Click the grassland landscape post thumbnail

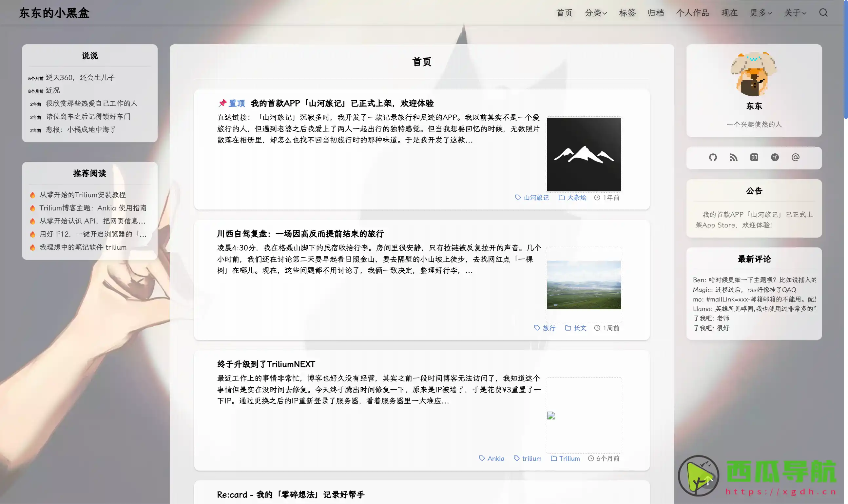click(584, 285)
